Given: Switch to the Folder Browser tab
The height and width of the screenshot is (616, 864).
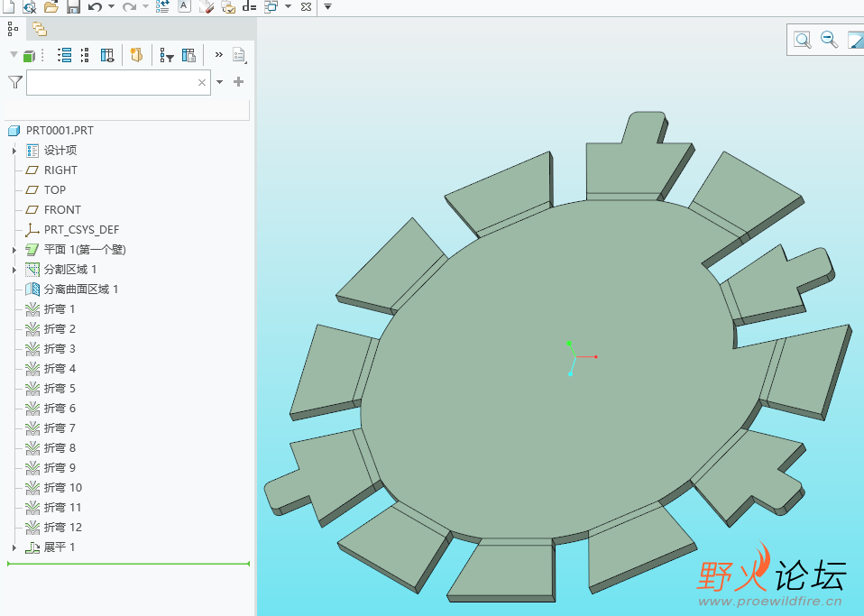Looking at the screenshot, I should point(40,29).
